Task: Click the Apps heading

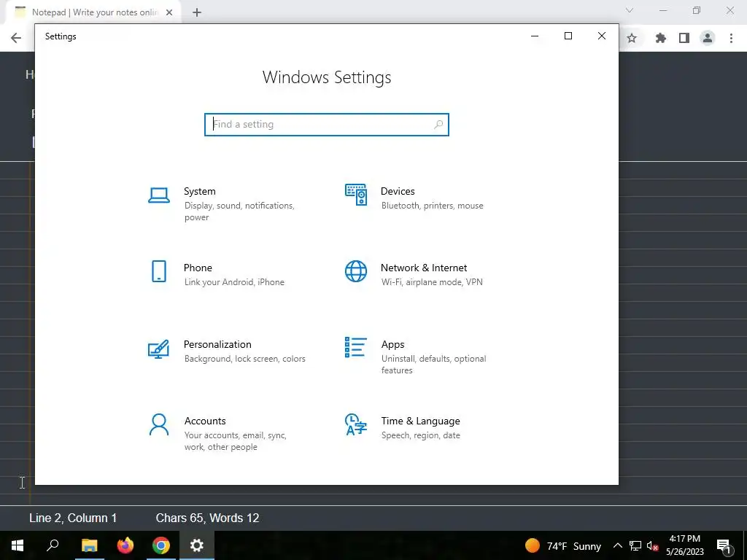Action: [392, 344]
